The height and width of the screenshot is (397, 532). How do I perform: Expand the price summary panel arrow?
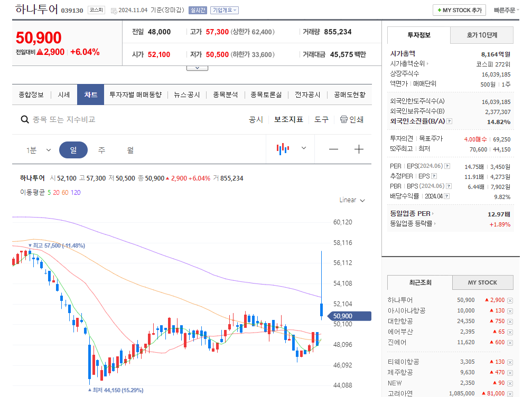point(197,68)
